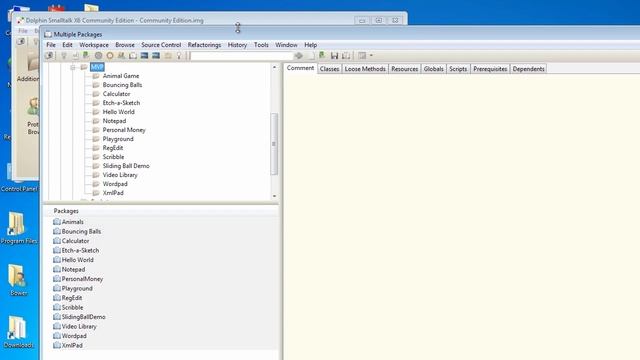The width and height of the screenshot is (640, 360).
Task: Switch to the Prerequisites tab
Action: pos(490,69)
